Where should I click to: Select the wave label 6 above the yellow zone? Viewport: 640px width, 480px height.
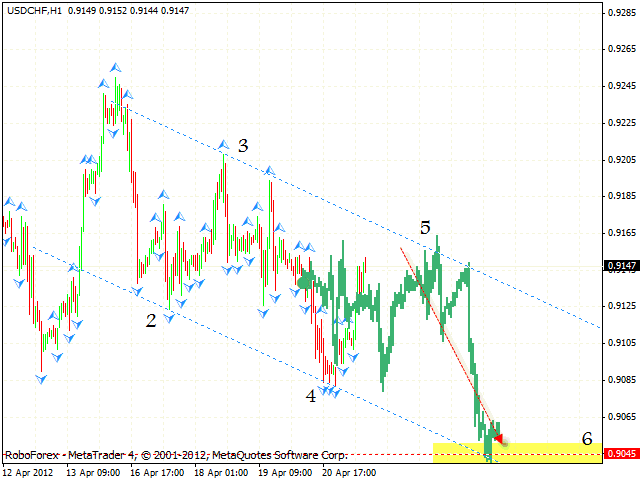click(587, 439)
